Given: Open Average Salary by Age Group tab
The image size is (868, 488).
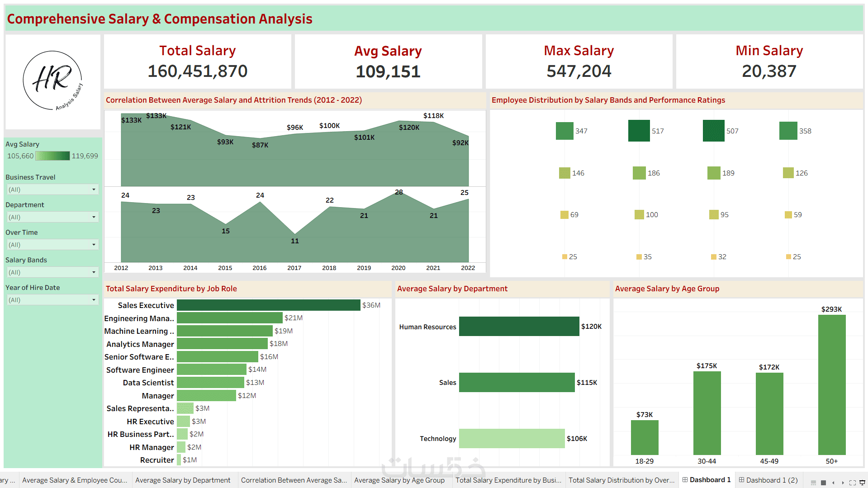Looking at the screenshot, I should (x=399, y=480).
